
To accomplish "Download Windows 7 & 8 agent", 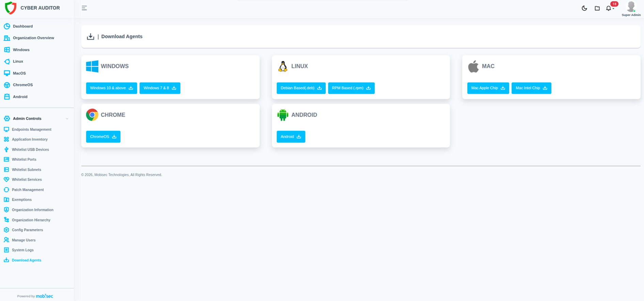I will (160, 88).
